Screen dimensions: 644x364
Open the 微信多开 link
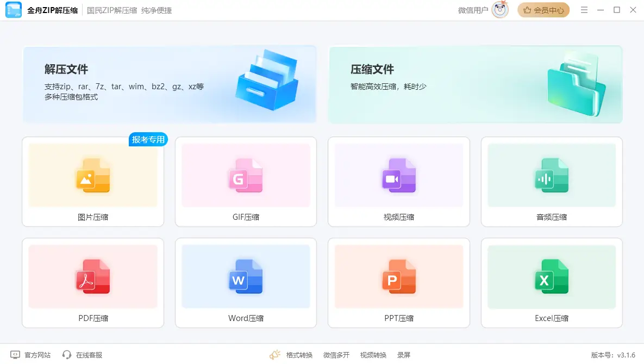click(336, 355)
